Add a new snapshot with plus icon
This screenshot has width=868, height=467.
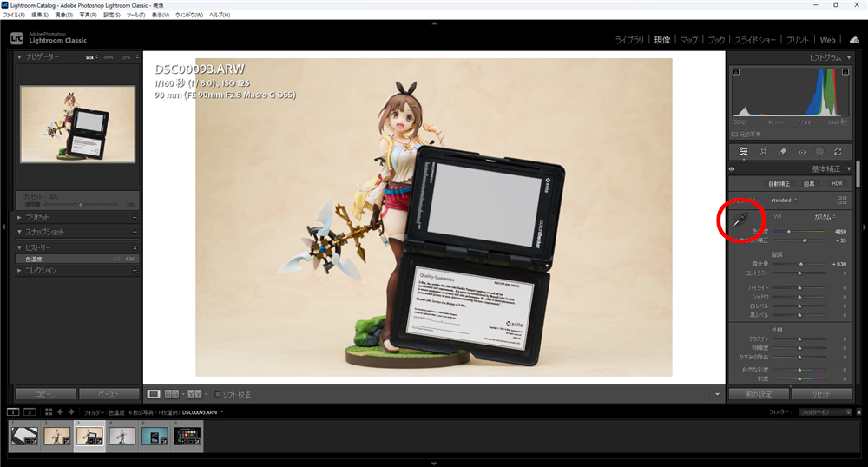(x=135, y=233)
